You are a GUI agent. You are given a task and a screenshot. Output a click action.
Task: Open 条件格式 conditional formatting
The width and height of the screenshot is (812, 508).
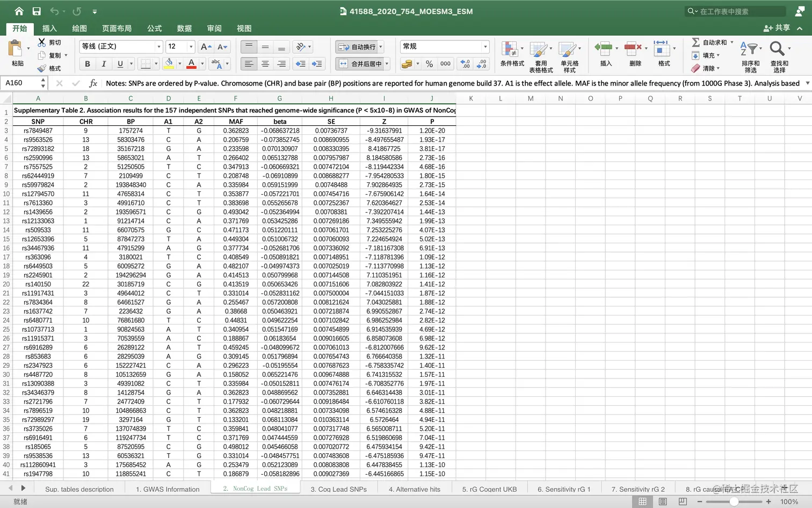(x=512, y=54)
